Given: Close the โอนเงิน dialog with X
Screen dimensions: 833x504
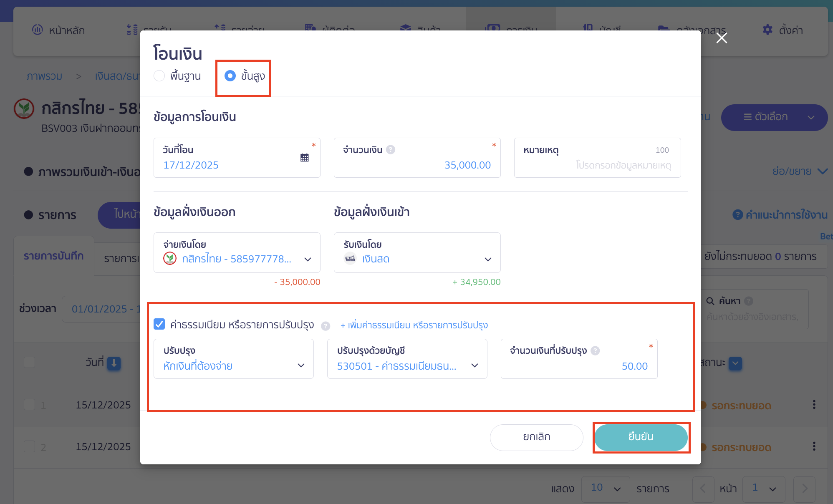Looking at the screenshot, I should click(x=722, y=38).
